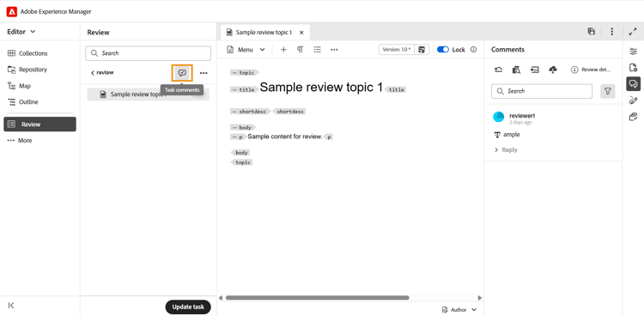Click the Update task button

(188, 307)
